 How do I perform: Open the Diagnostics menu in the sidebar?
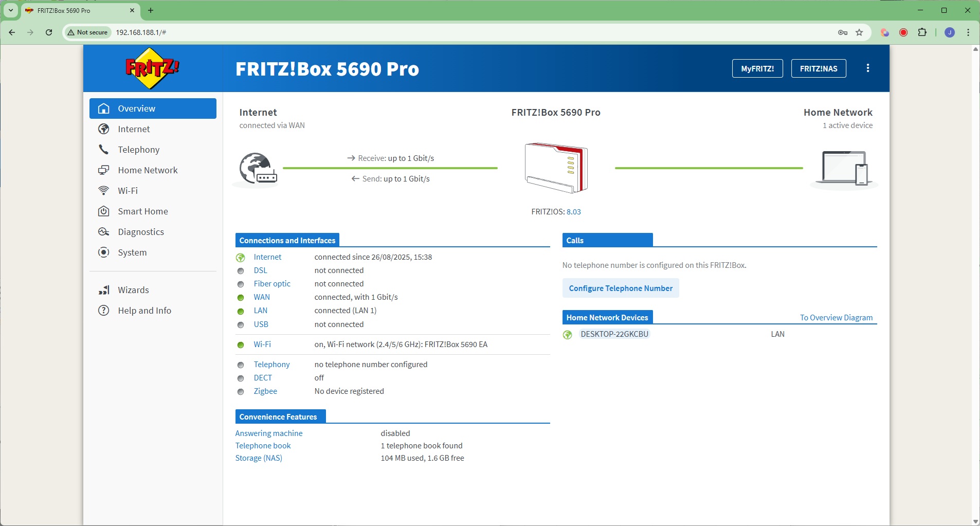pyautogui.click(x=153, y=232)
